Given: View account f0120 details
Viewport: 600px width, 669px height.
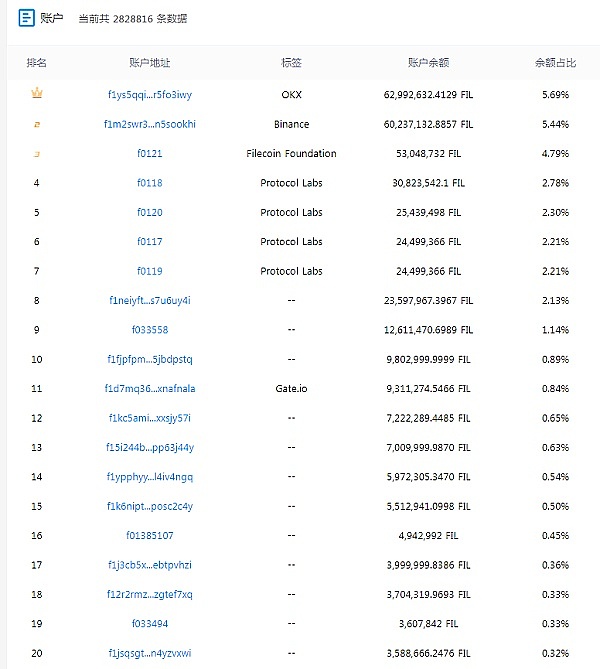Looking at the screenshot, I should pyautogui.click(x=150, y=213).
